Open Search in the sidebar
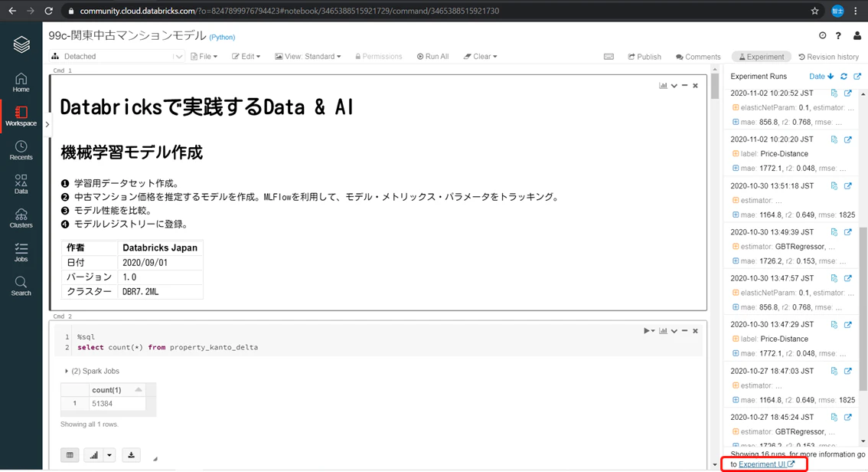 pos(21,287)
